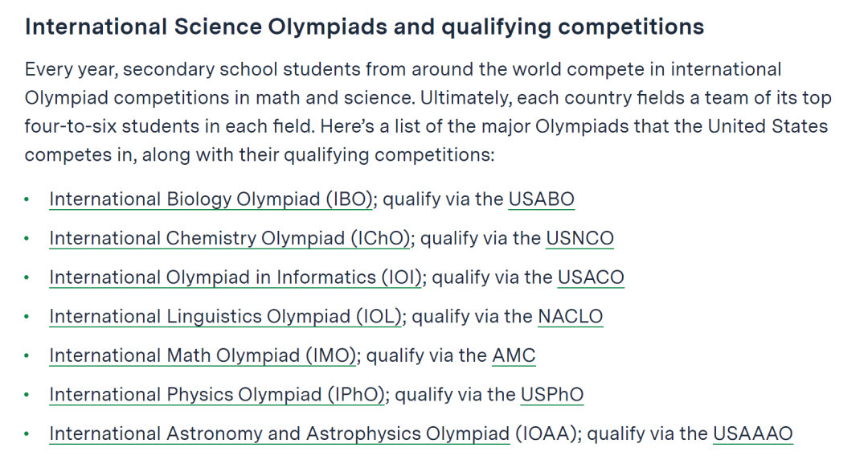The image size is (868, 460).
Task: Open the International Math Olympiad (IMO) link
Action: coord(203,355)
